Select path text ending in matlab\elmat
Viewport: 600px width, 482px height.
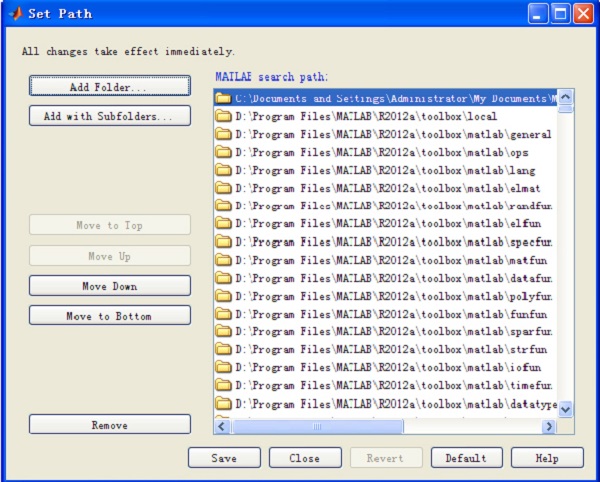click(388, 188)
